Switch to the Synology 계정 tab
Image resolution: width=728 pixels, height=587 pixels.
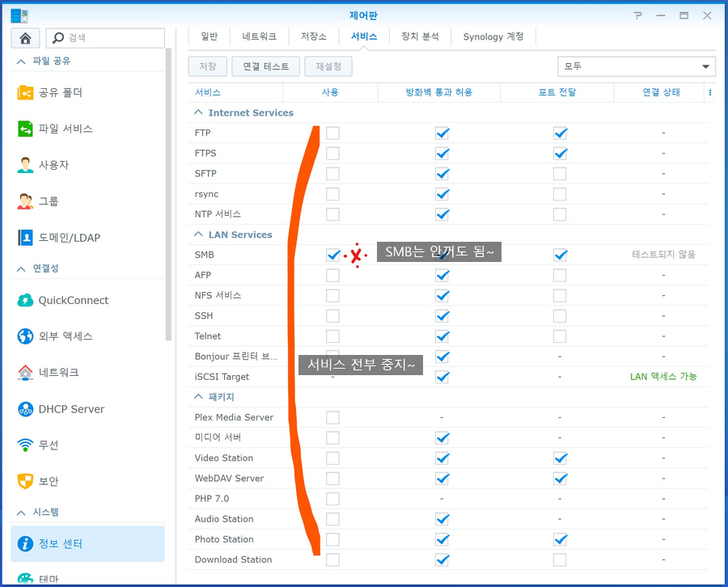[493, 36]
